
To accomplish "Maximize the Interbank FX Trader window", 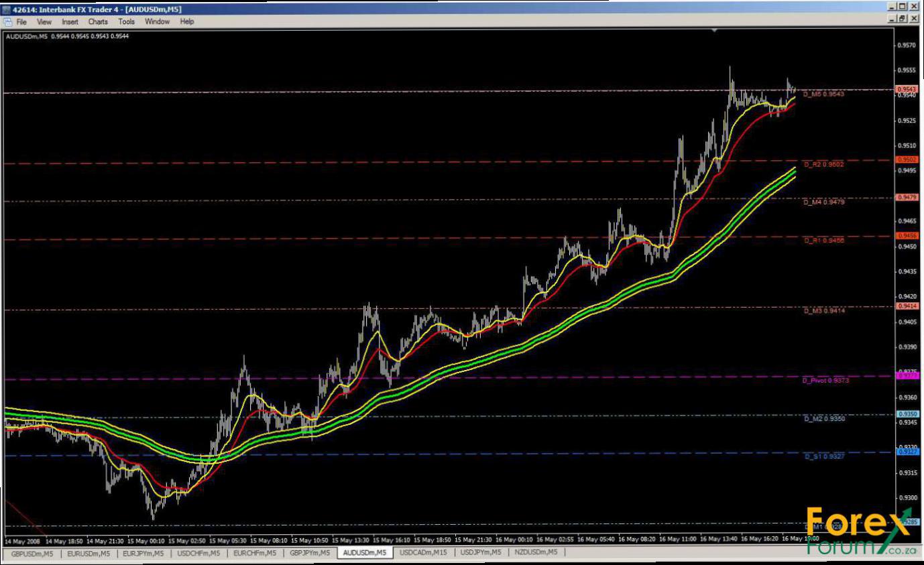I will point(903,7).
